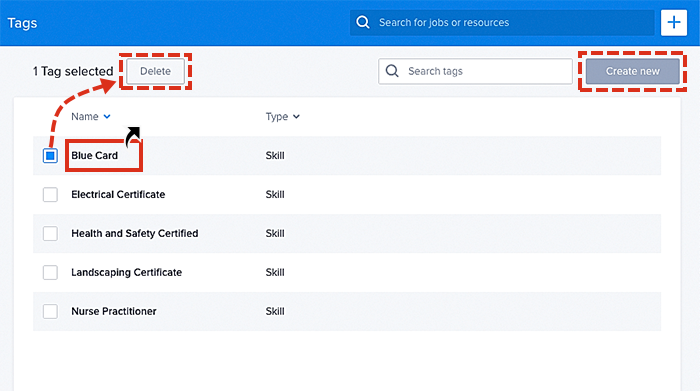Click the Create new button
Viewport: 700px width, 391px height.
[x=633, y=71]
